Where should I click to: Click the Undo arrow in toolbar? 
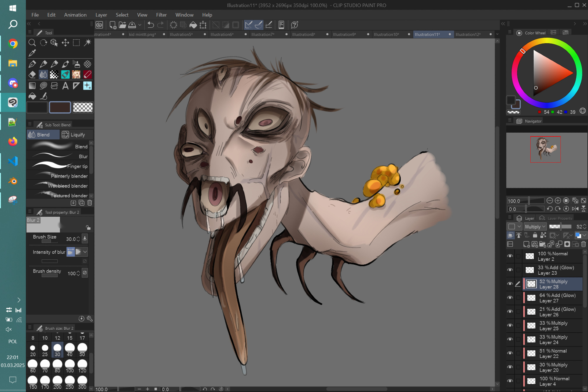point(151,25)
